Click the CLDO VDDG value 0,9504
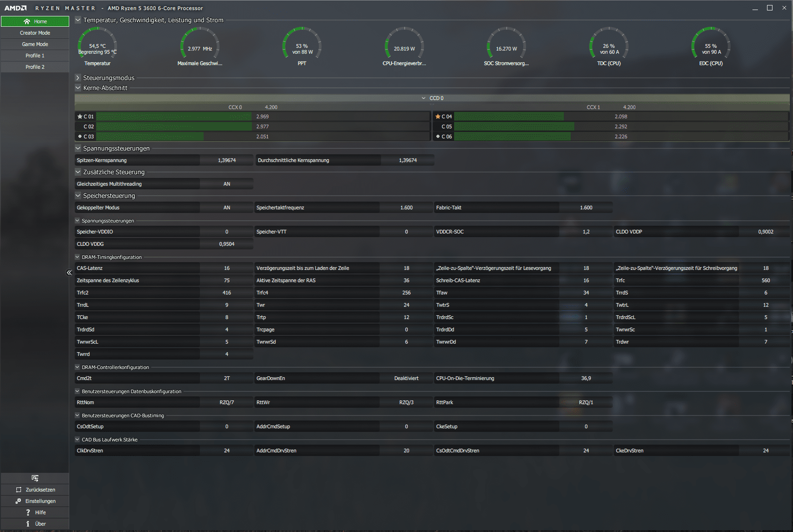The width and height of the screenshot is (793, 532). coord(227,244)
